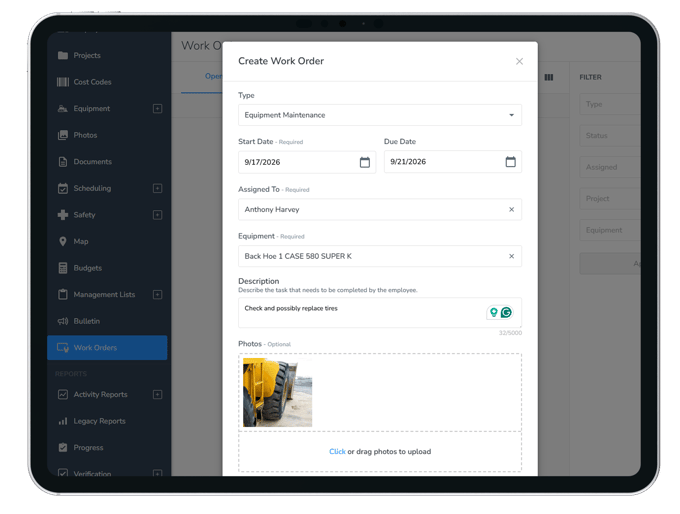Image resolution: width=680 pixels, height=514 pixels.
Task: Open the Assigned filter dropdown
Action: [x=610, y=167]
